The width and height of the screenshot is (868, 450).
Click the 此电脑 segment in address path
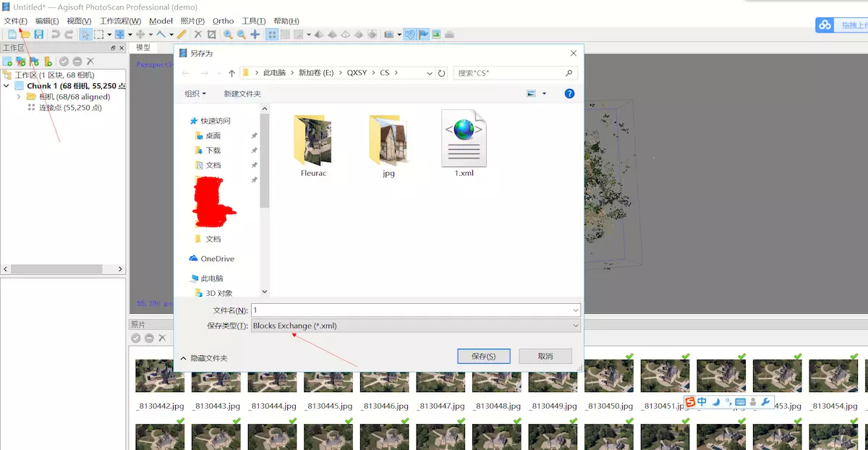pyautogui.click(x=274, y=73)
